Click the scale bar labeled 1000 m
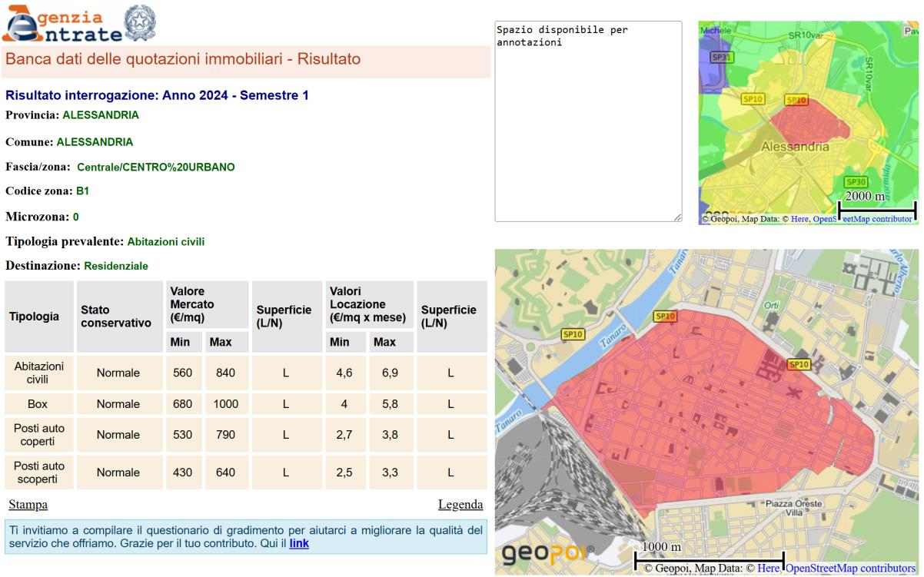The width and height of the screenshot is (924, 577). [x=708, y=560]
